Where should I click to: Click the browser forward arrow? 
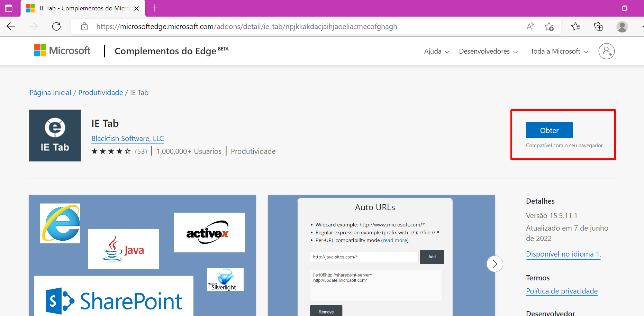(x=34, y=26)
